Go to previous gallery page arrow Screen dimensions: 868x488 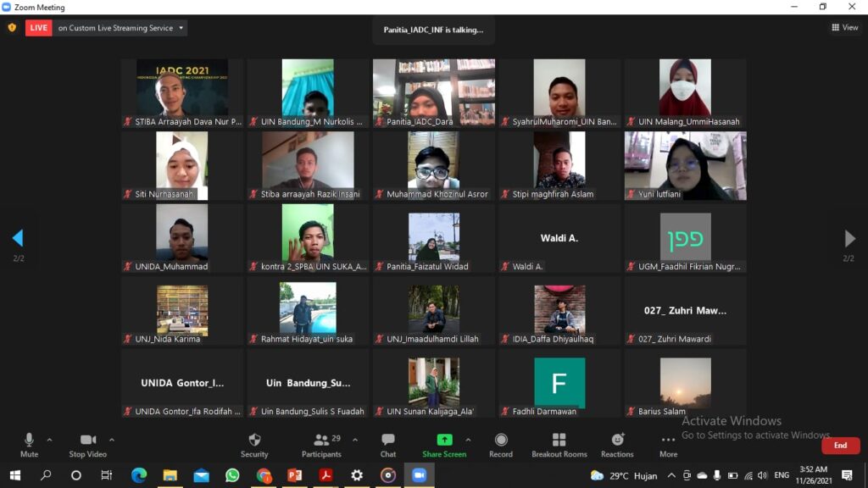point(18,238)
